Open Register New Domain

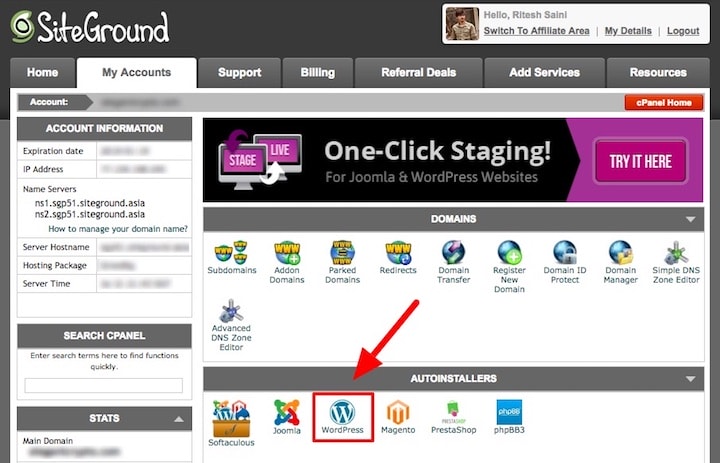click(509, 266)
